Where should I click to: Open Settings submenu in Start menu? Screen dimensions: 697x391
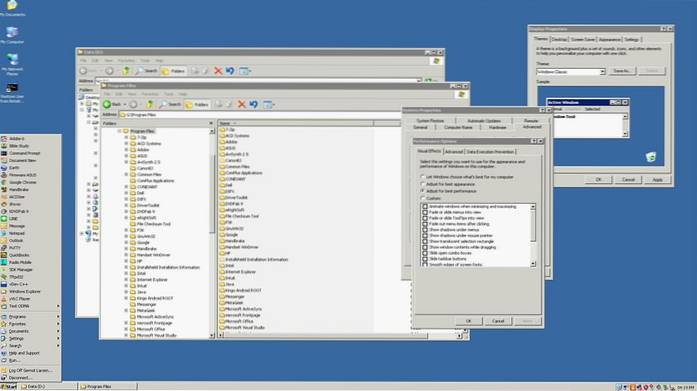31,339
